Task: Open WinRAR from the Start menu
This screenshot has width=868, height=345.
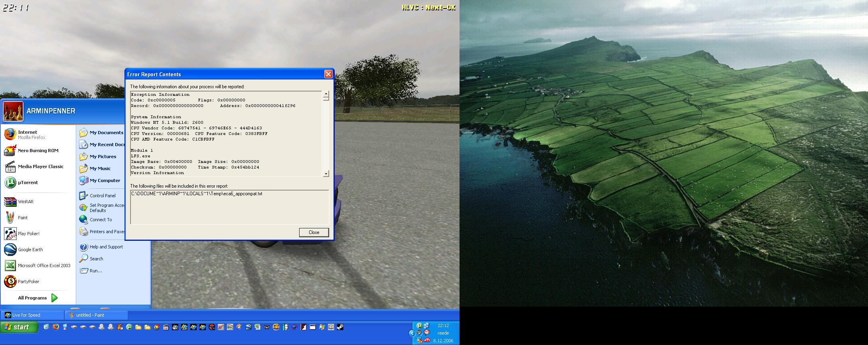Action: pyautogui.click(x=38, y=202)
